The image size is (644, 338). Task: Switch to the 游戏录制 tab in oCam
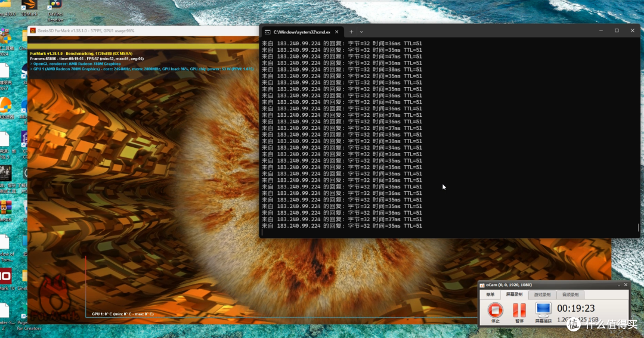(542, 294)
